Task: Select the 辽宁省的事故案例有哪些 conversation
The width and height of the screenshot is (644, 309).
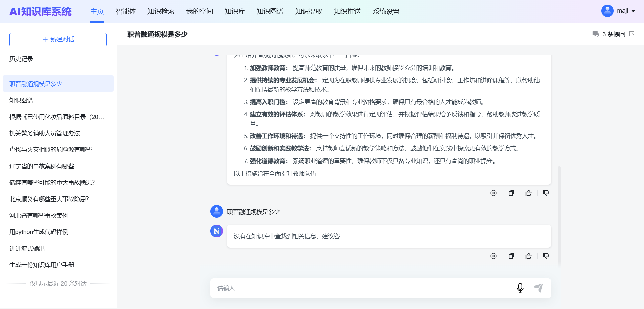Action: click(x=42, y=166)
